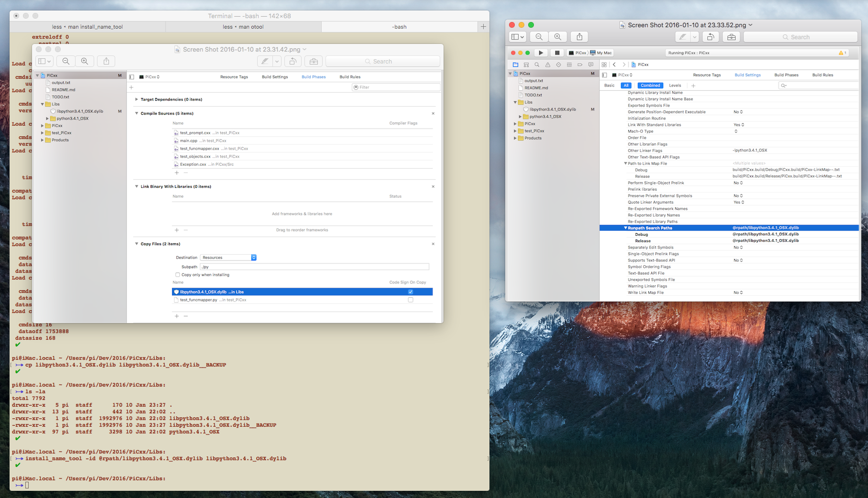Screen dimensions: 868x498
Task: Rotate the image in the 23.31.42 Preview window
Action: (293, 61)
